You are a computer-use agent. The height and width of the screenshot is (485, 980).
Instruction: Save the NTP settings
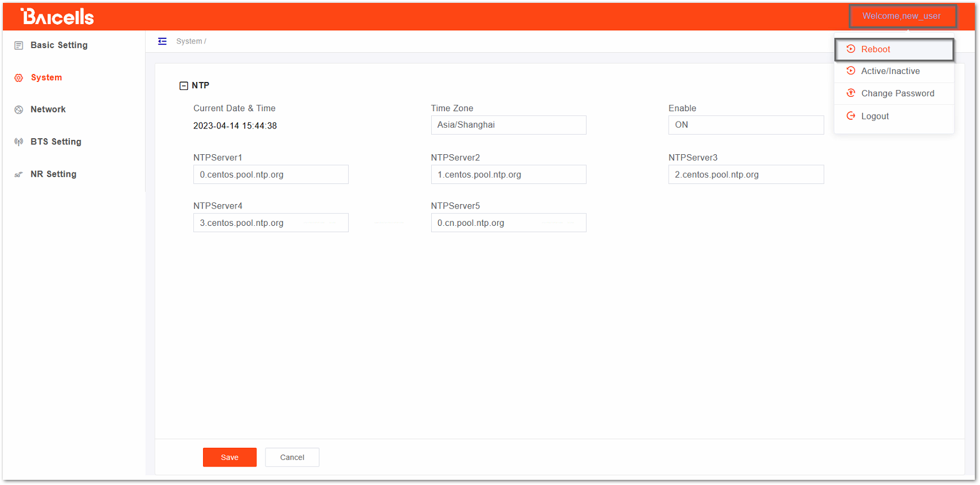tap(229, 457)
